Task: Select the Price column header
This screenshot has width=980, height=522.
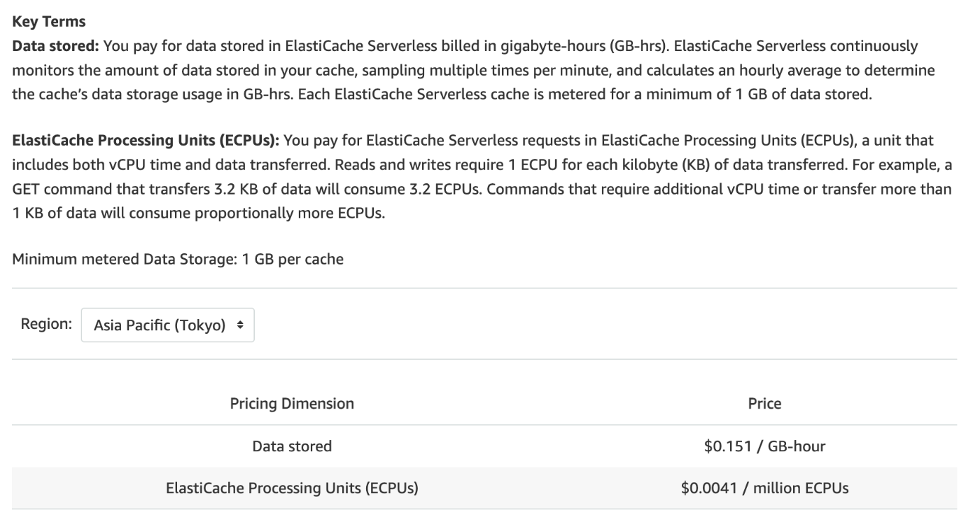Action: [x=764, y=404]
